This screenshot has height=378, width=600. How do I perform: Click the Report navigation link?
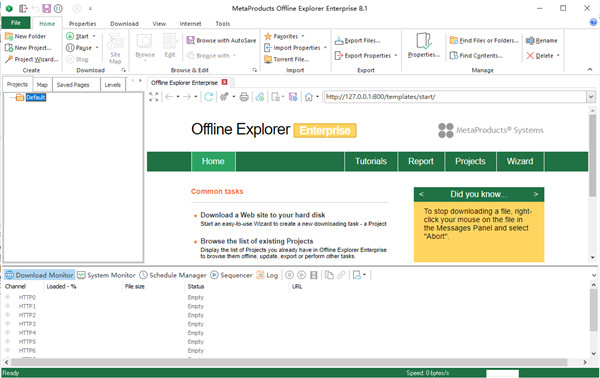tap(421, 161)
